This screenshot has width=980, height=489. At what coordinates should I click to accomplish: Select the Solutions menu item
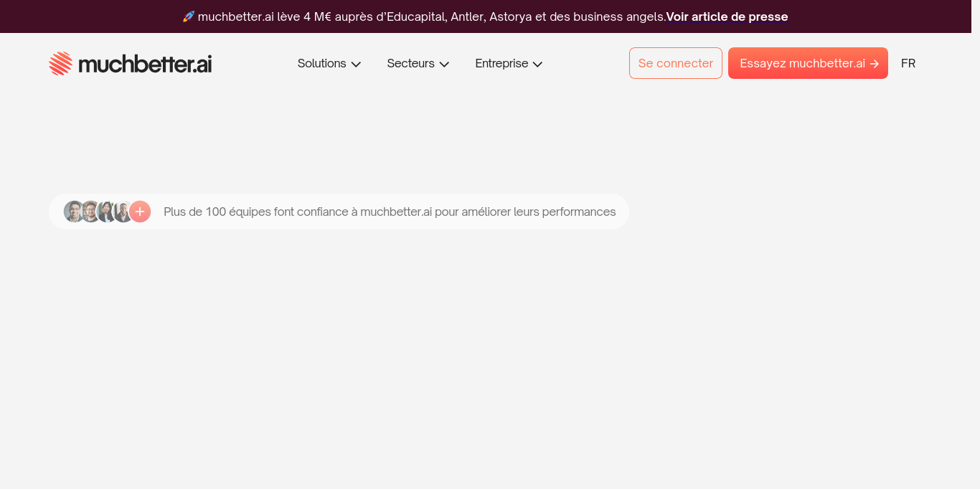[x=321, y=63]
